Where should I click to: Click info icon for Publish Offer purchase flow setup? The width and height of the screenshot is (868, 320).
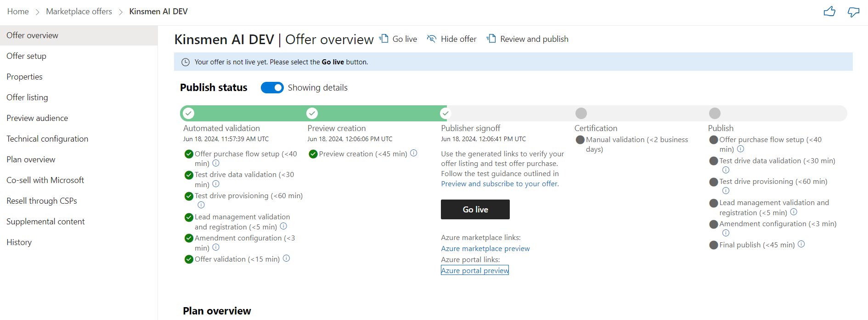740,149
